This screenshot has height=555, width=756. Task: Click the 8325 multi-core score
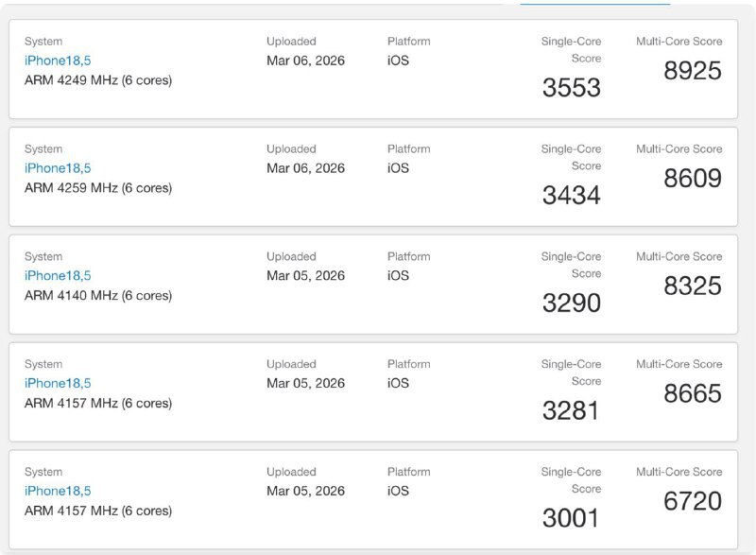(693, 286)
